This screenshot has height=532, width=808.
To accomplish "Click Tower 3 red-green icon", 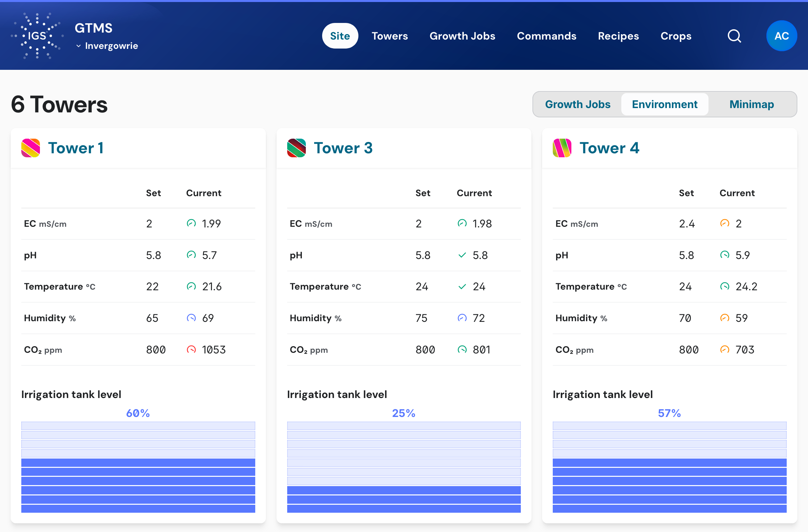I will coord(297,148).
